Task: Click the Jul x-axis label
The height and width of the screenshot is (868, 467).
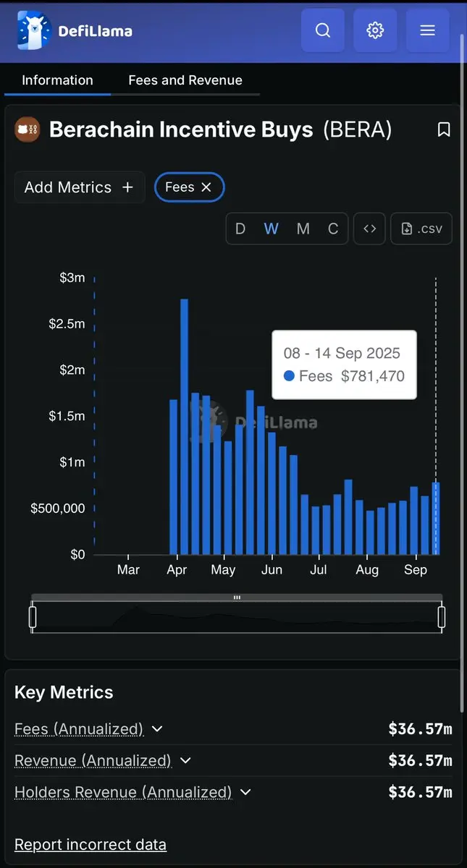Action: tap(319, 570)
